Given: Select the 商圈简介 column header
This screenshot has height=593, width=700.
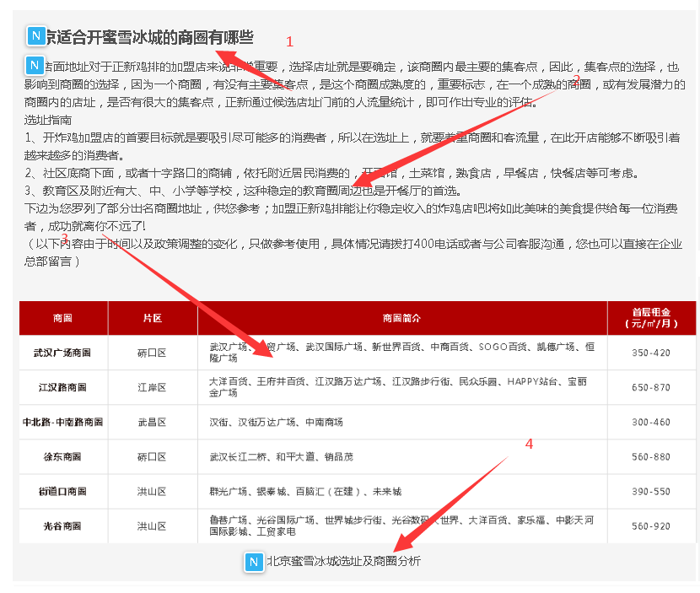Looking at the screenshot, I should (401, 318).
